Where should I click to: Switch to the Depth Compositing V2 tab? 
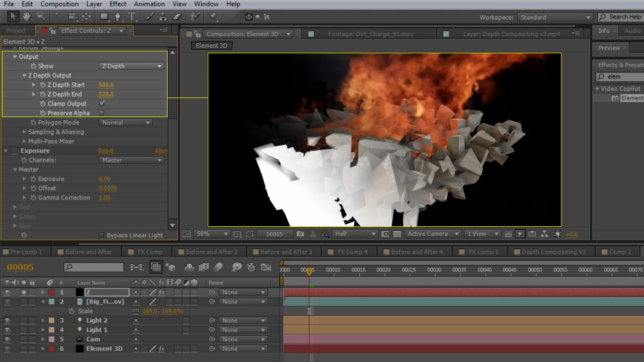553,252
